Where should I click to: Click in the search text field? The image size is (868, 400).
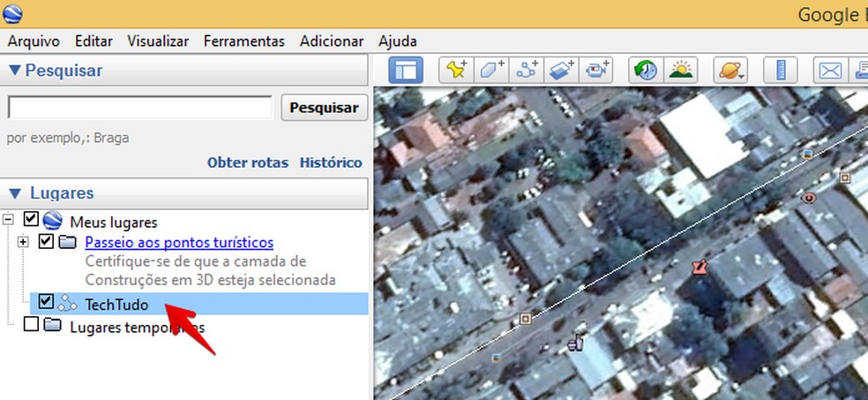(x=139, y=108)
